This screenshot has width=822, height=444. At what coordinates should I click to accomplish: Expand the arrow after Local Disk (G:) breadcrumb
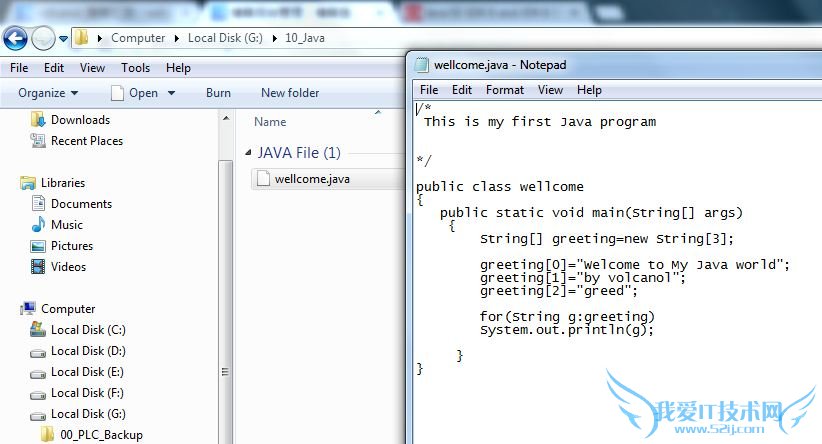(274, 38)
